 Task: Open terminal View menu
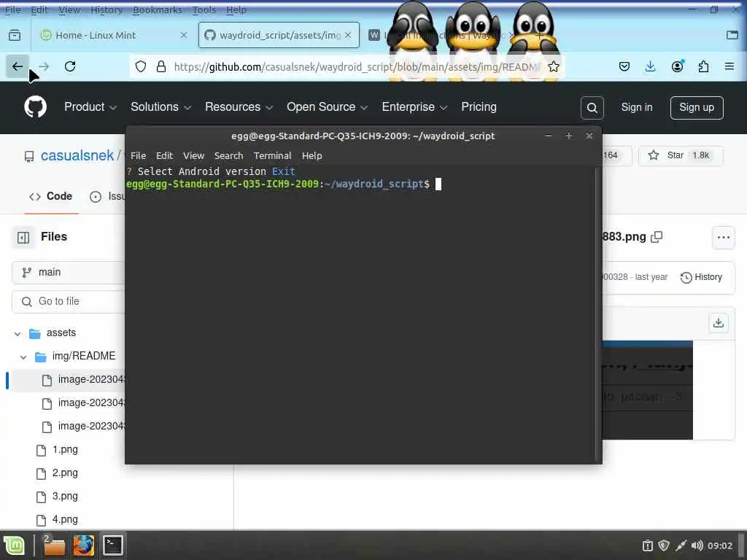click(193, 156)
